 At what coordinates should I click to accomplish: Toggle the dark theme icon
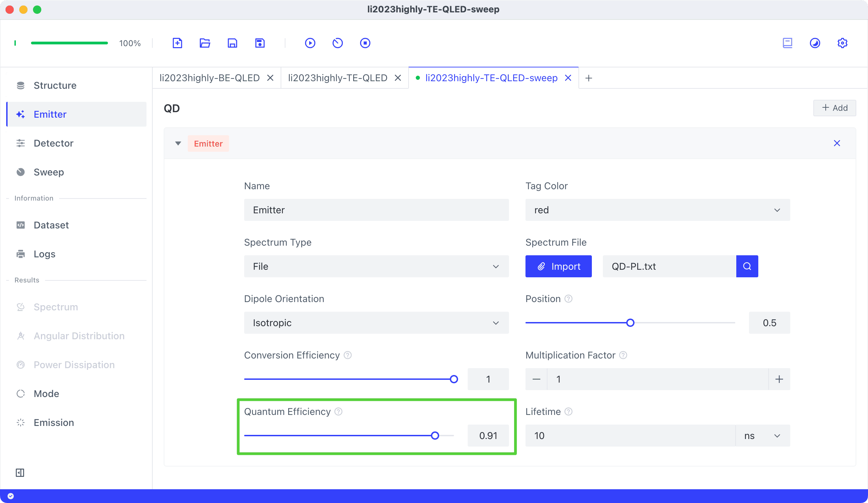pyautogui.click(x=815, y=43)
